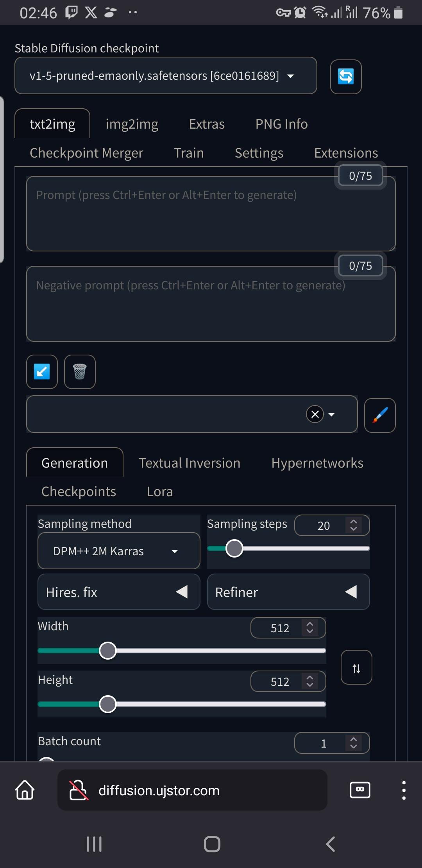Click the trash can clear prompt icon
Viewport: 422px width, 868px height.
(x=80, y=372)
